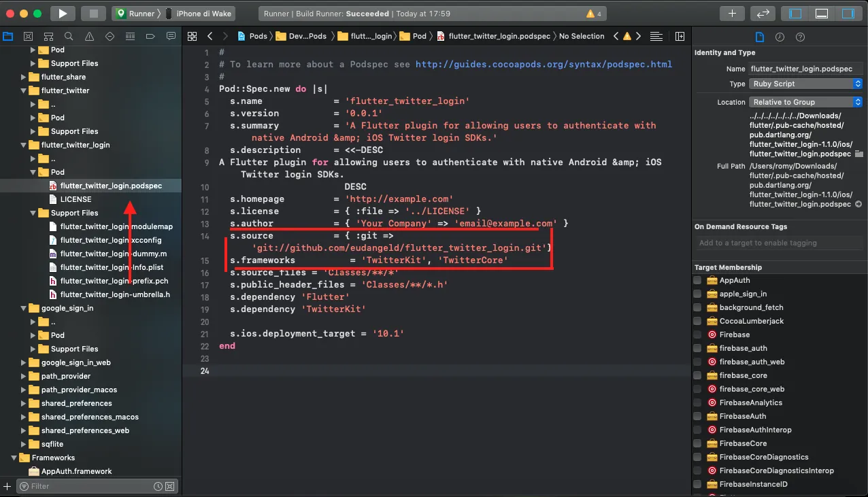The width and height of the screenshot is (868, 497).
Task: Open the editor options lines menu
Action: pyautogui.click(x=656, y=36)
